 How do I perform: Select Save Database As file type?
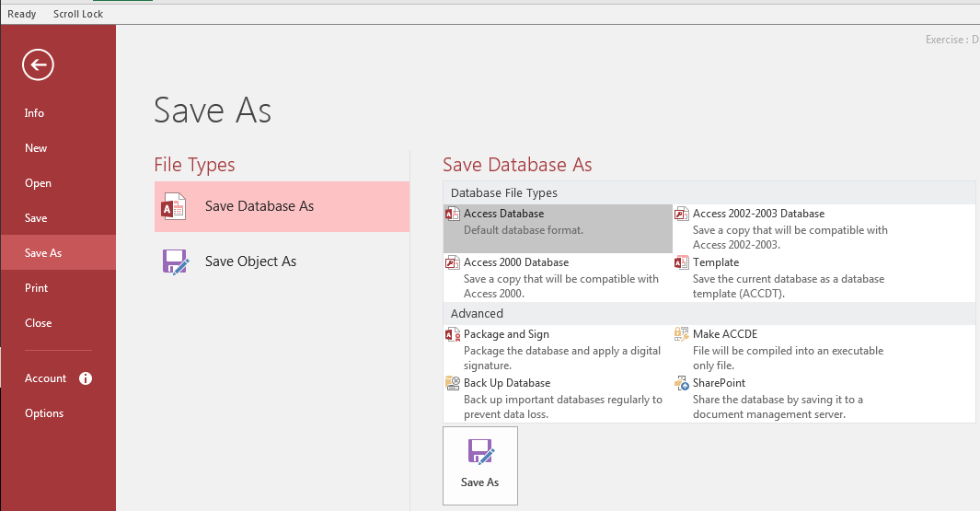(x=282, y=207)
